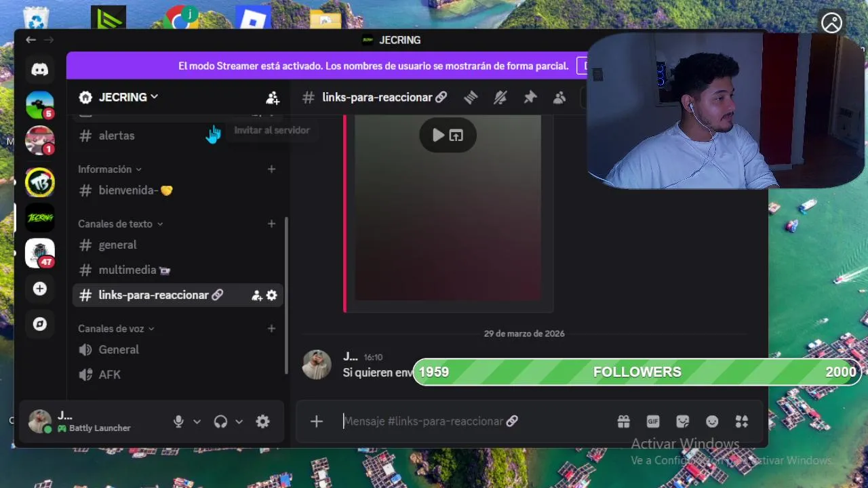
Task: Open multimedia channel
Action: (x=178, y=270)
